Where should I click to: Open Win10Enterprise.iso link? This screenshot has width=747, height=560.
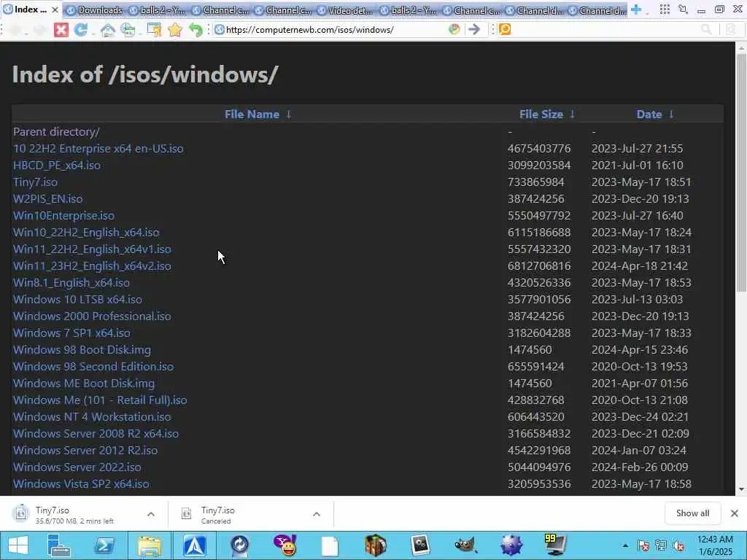(x=63, y=216)
